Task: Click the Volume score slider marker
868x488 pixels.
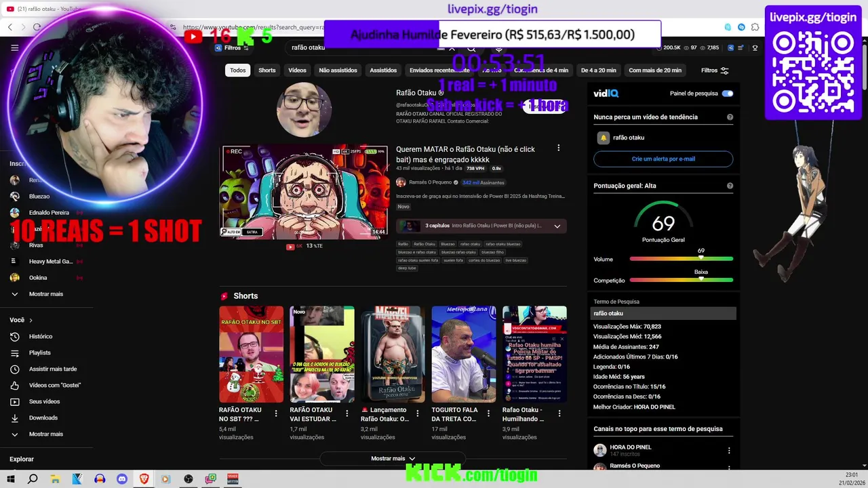Action: (701, 258)
